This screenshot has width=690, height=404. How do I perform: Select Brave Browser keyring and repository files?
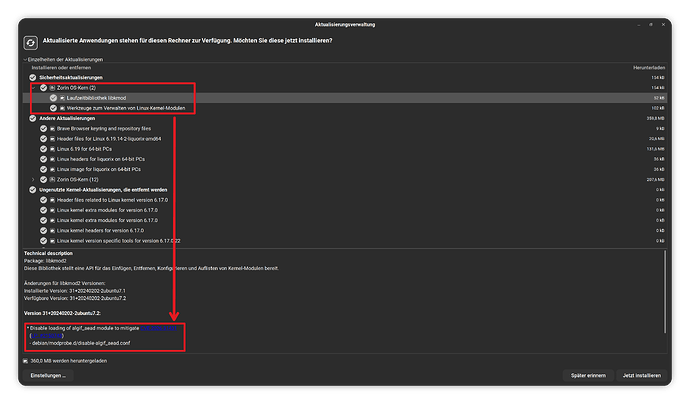(104, 129)
